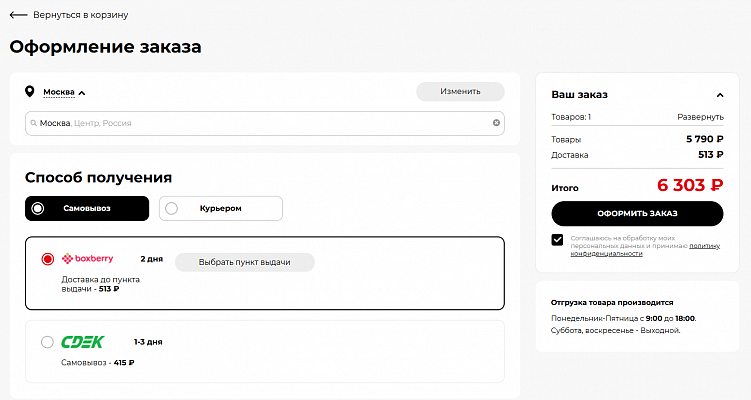Click into the Москва address search field
The image size is (751, 400).
[x=264, y=124]
